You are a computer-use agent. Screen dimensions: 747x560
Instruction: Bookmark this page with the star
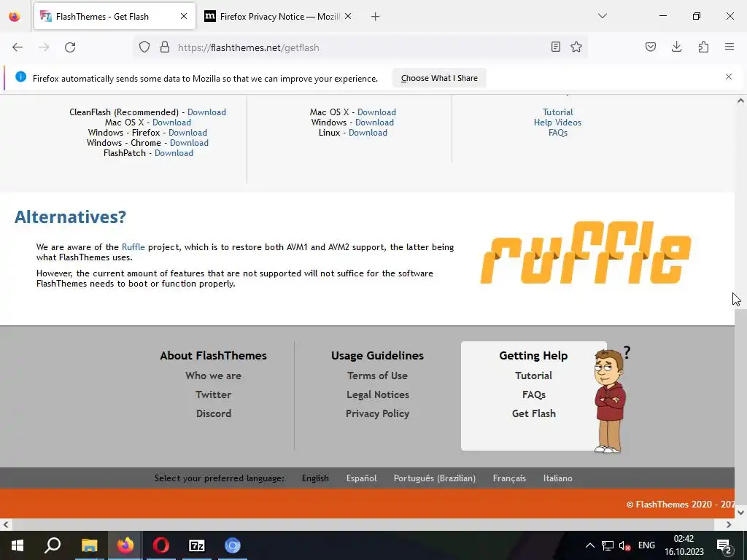click(576, 47)
